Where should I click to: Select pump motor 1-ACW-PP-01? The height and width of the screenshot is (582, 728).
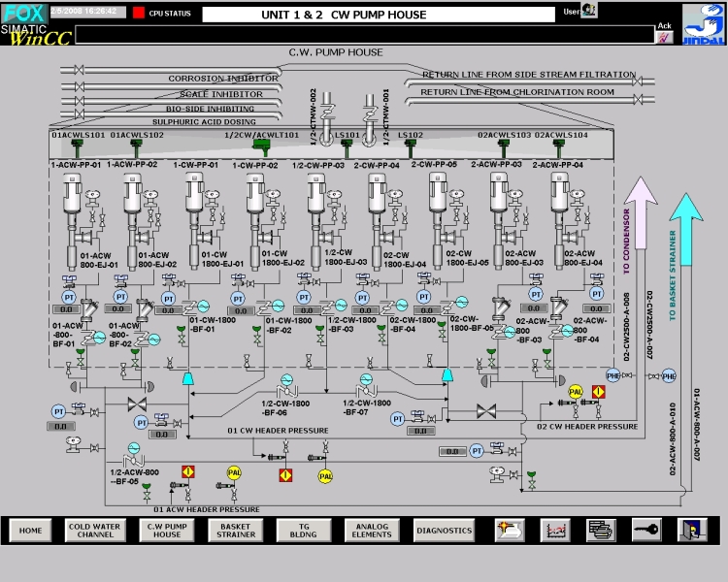(72, 195)
